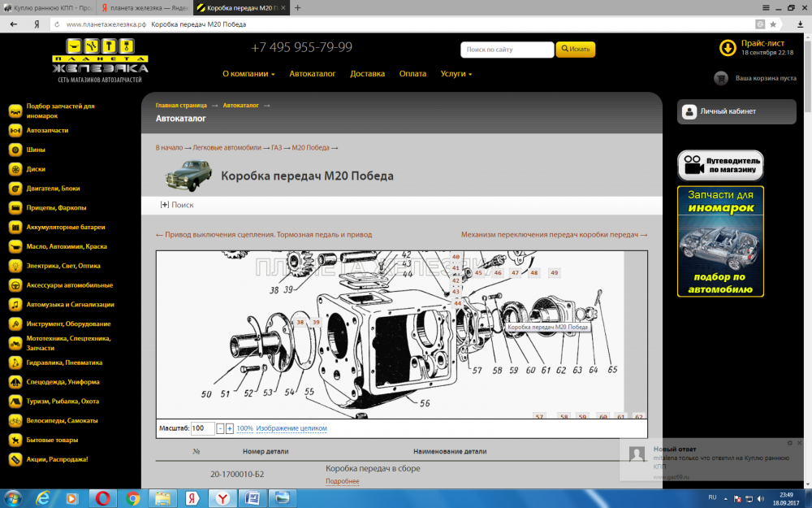Open the Путеводитель по магазину camera banner
The image size is (812, 508).
pos(720,165)
